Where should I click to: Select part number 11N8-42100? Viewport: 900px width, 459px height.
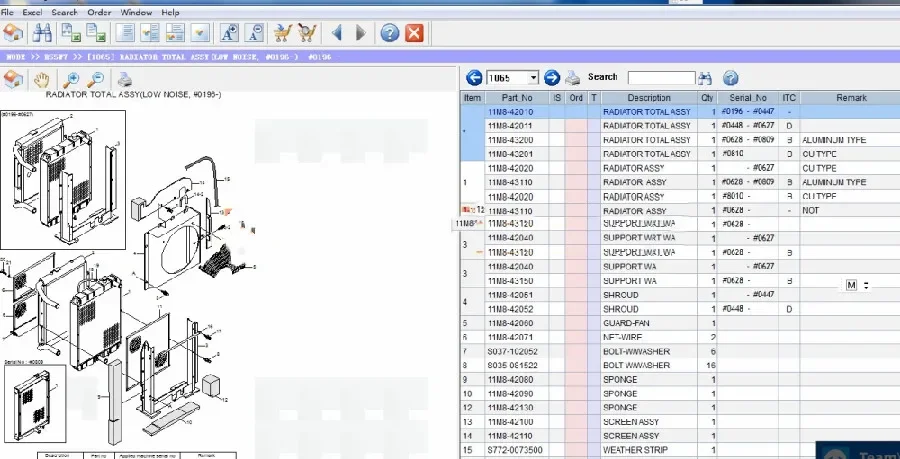[510, 422]
